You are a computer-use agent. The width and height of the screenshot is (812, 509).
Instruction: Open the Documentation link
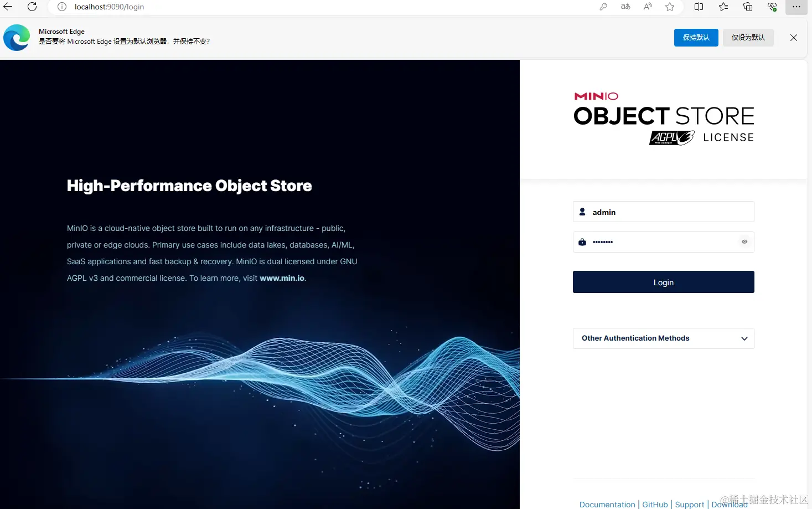point(607,504)
